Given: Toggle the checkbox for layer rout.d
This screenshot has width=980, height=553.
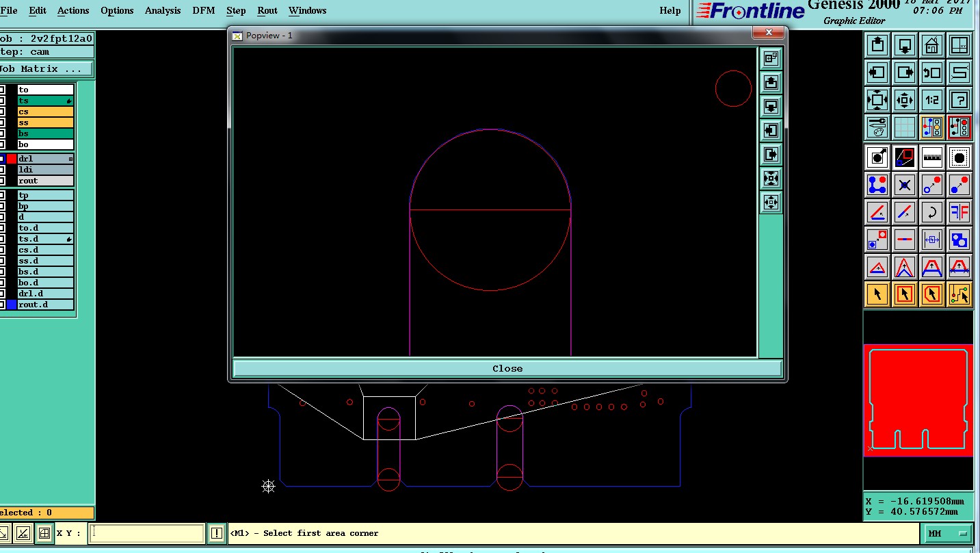Looking at the screenshot, I should pyautogui.click(x=2, y=305).
